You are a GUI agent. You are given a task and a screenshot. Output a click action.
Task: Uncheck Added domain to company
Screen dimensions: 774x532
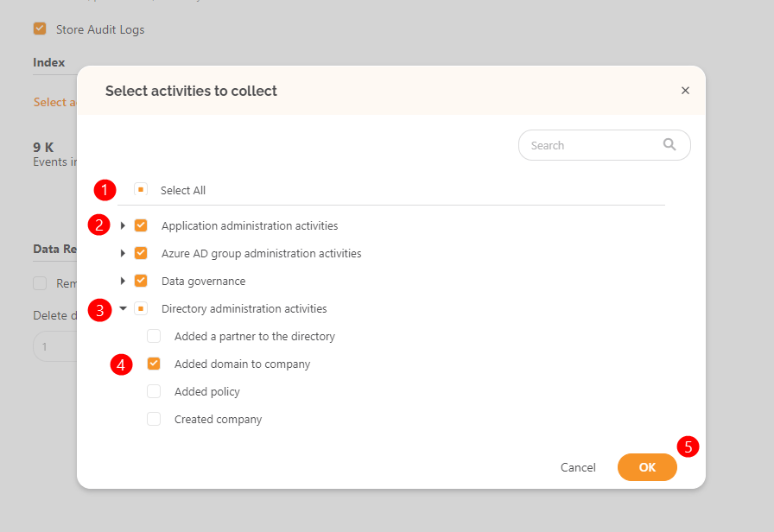pyautogui.click(x=154, y=364)
